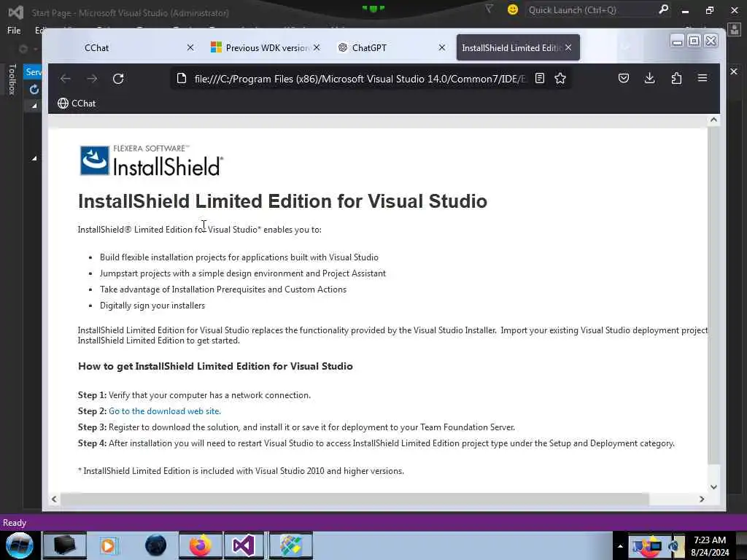Select the InstallShield Limited Edition tab
747x560 pixels.
[x=518, y=47]
